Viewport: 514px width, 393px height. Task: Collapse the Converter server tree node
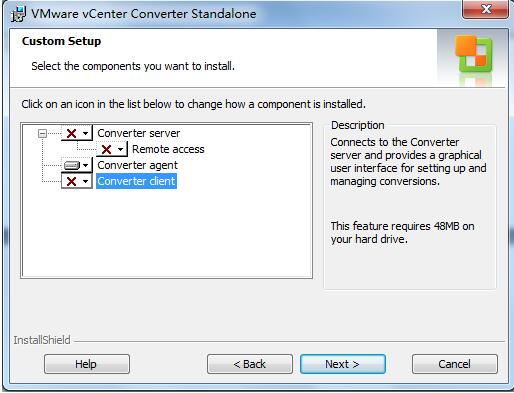[x=42, y=134]
